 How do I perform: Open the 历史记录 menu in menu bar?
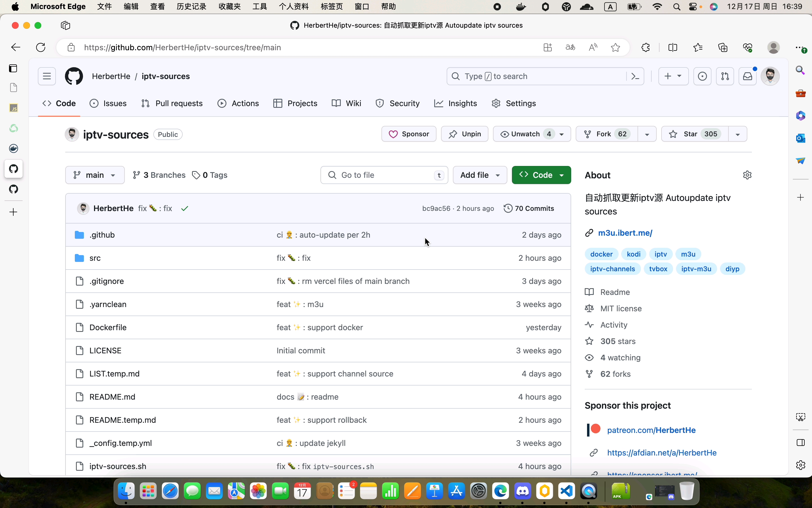191,7
